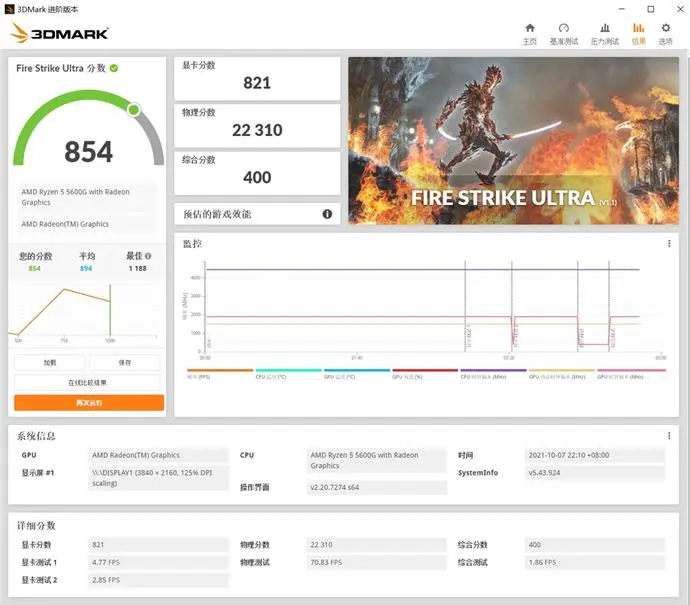The height and width of the screenshot is (605, 690).
Task: Click the 监控 panel heading
Action: (x=192, y=244)
